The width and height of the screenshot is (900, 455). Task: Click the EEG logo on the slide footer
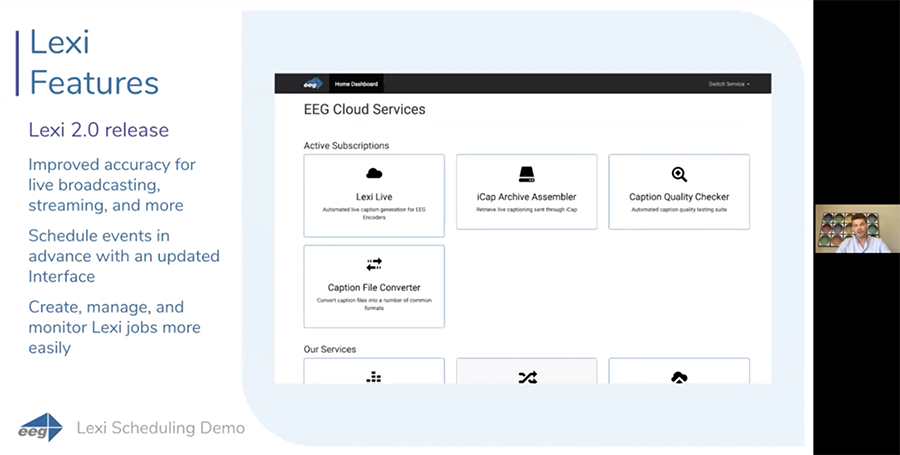(x=40, y=429)
